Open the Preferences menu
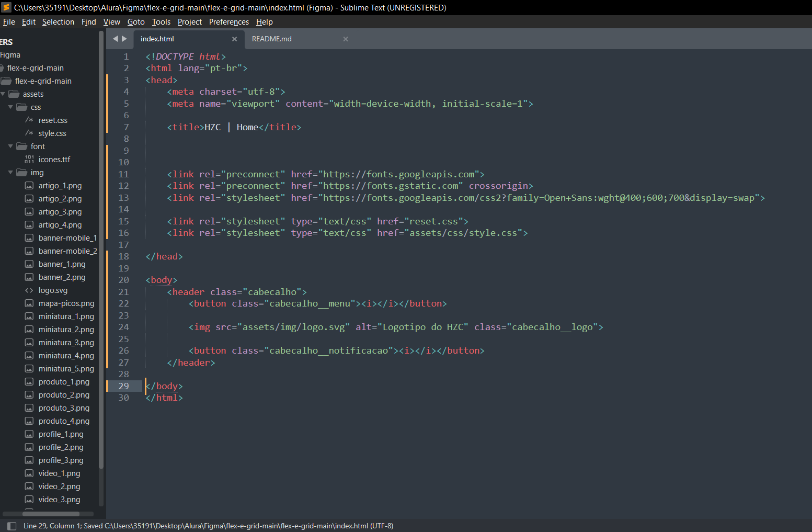Screen dimensions: 812x532 tap(229, 22)
